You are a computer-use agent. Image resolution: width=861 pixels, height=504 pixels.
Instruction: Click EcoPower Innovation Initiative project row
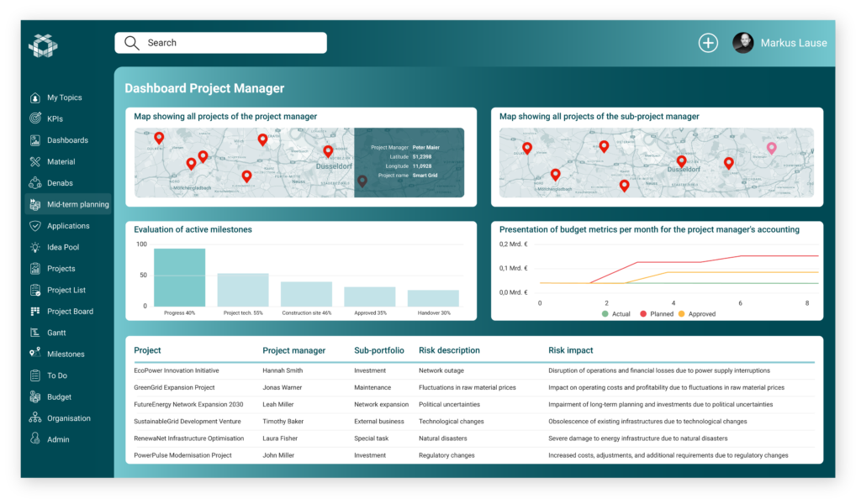click(177, 370)
